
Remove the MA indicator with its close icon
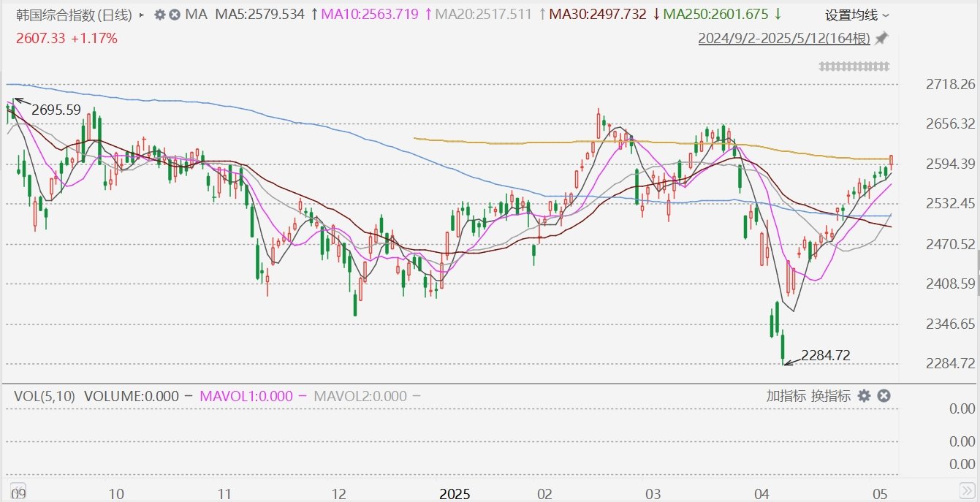[175, 15]
